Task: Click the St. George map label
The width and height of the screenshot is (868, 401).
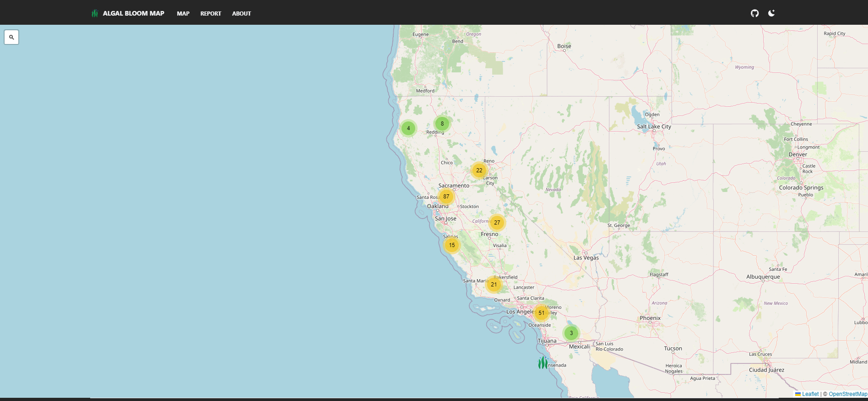Action: click(x=618, y=225)
